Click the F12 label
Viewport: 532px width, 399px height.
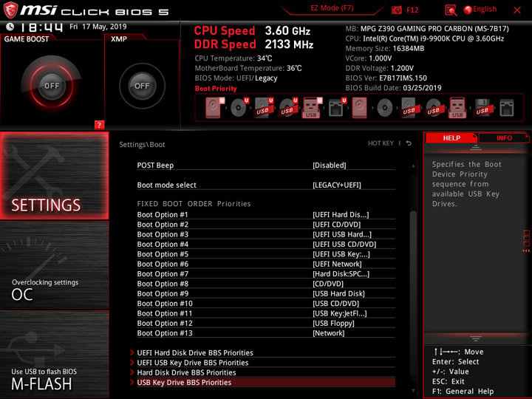click(412, 10)
